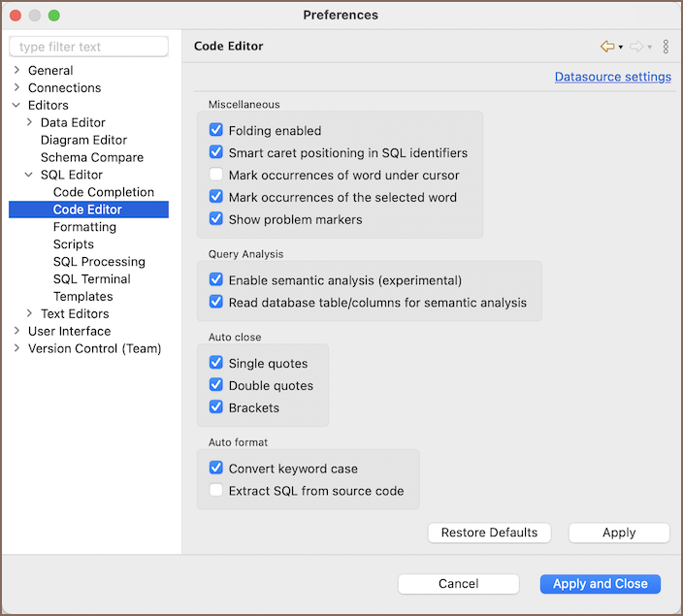Disable the Folding enabled checkbox
This screenshot has width=683, height=616.
216,130
